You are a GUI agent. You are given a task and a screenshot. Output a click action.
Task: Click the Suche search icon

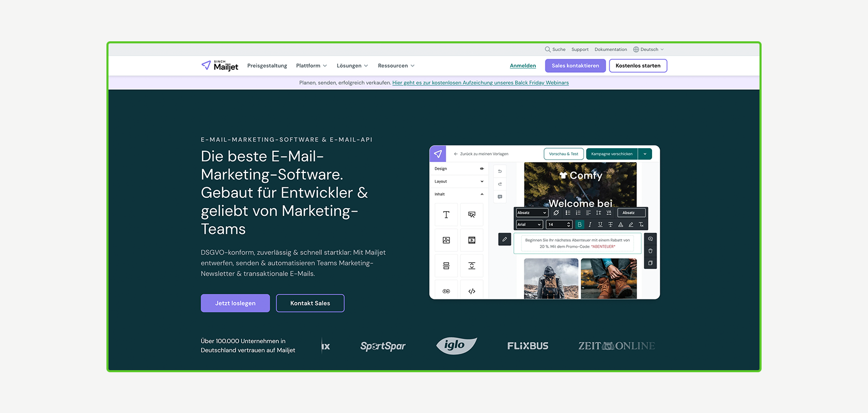[x=548, y=50]
